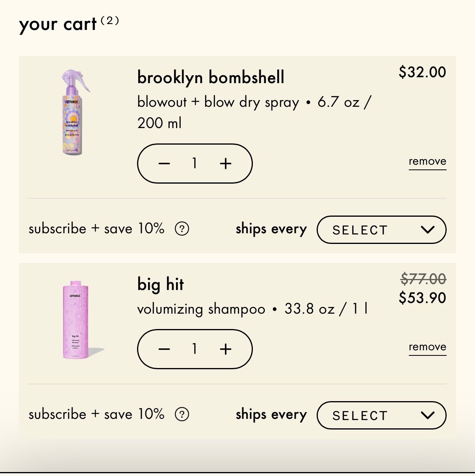Remove big hit shampoo from cart
Viewport: 475px width, 476px height.
427,347
